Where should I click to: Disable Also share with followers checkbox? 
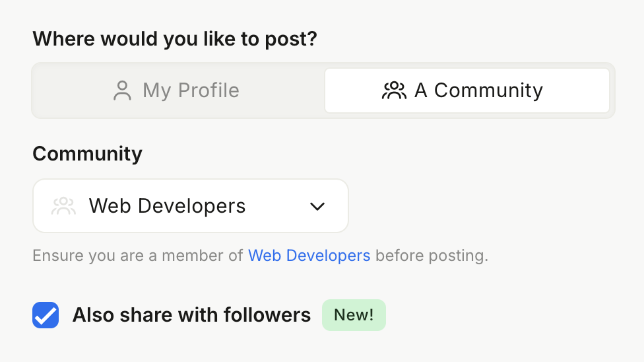tap(46, 316)
